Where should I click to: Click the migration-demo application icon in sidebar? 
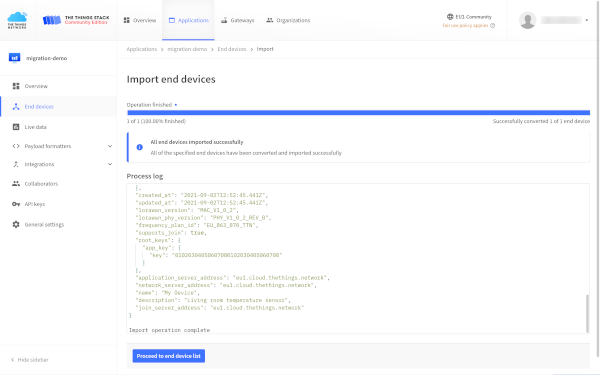coord(15,58)
